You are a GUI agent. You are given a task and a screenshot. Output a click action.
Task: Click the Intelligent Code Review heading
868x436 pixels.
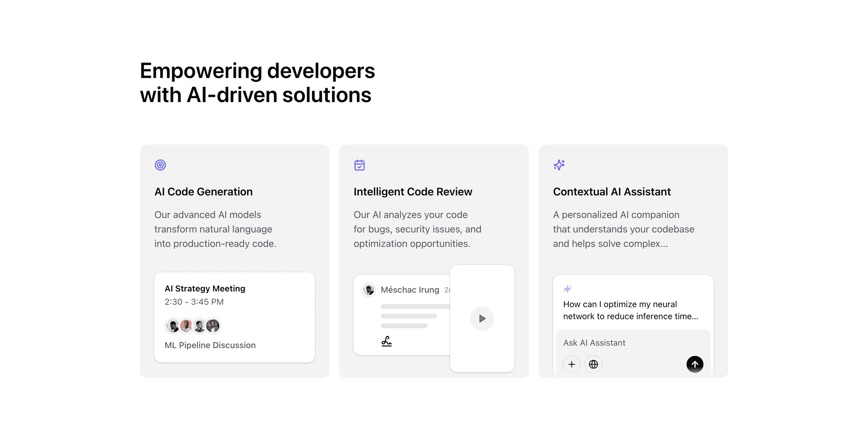413,192
